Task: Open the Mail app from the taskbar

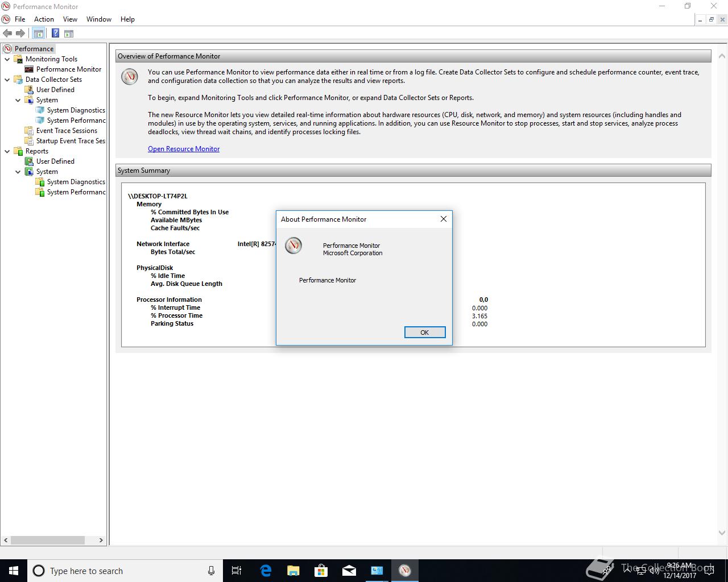Action: pos(349,571)
